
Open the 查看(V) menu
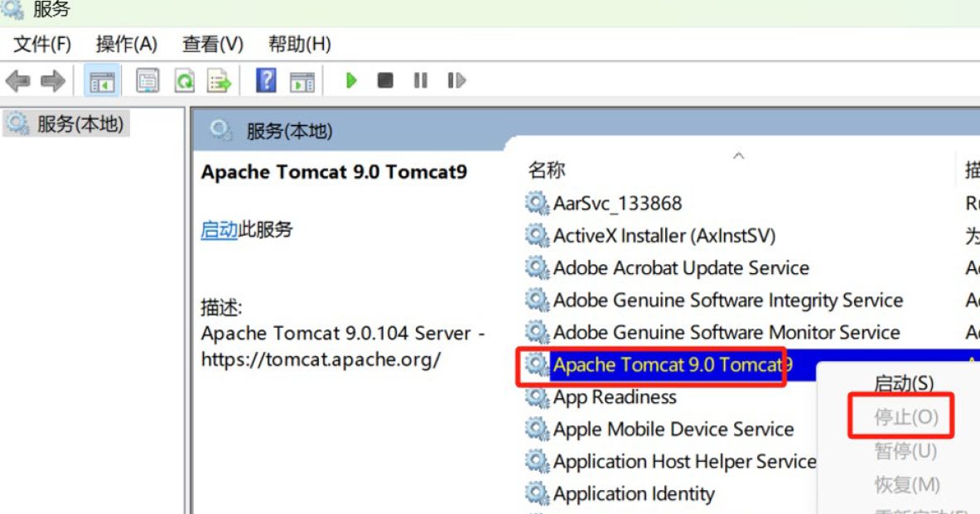pos(213,45)
